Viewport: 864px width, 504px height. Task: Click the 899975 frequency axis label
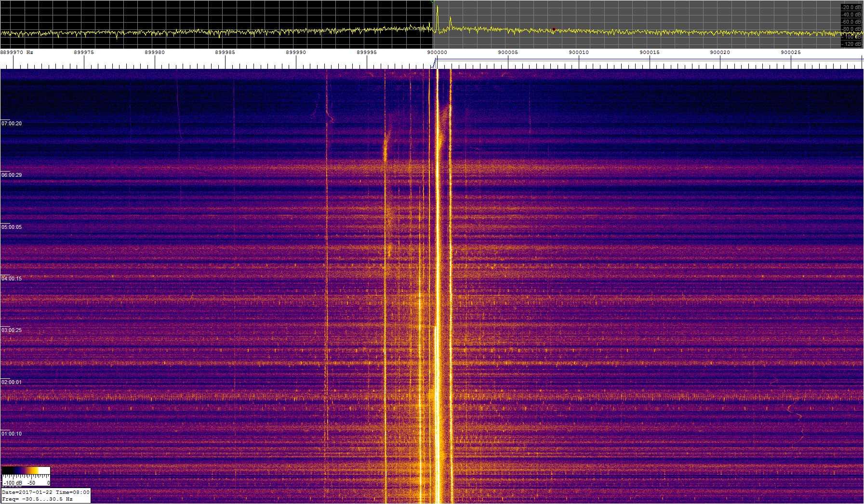coord(84,53)
